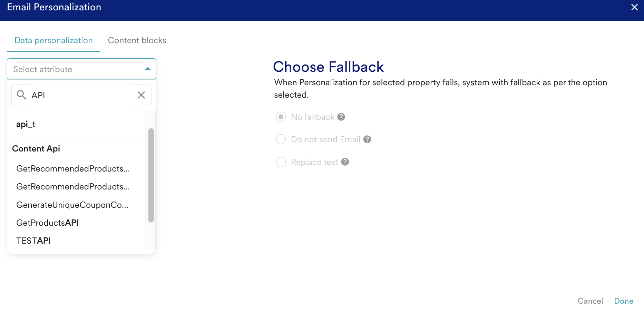Click the attribute list scrollbar
The height and width of the screenshot is (313, 644).
pyautogui.click(x=151, y=175)
